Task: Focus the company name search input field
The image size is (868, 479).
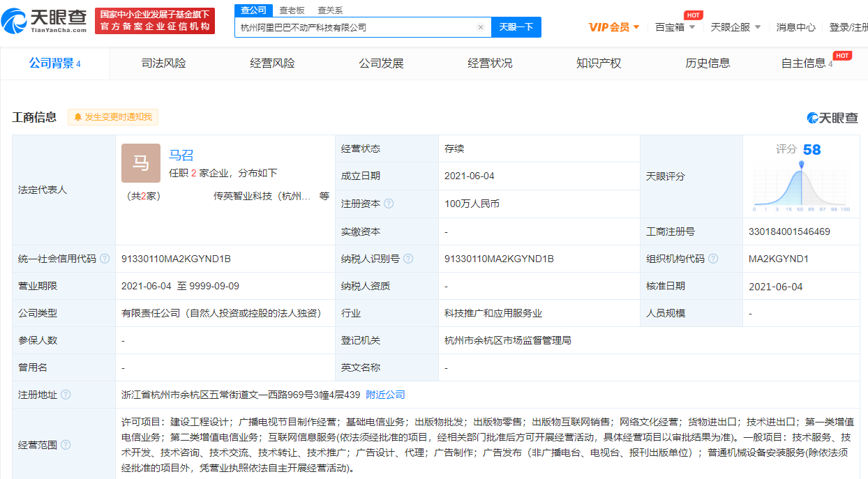Action: click(x=356, y=27)
